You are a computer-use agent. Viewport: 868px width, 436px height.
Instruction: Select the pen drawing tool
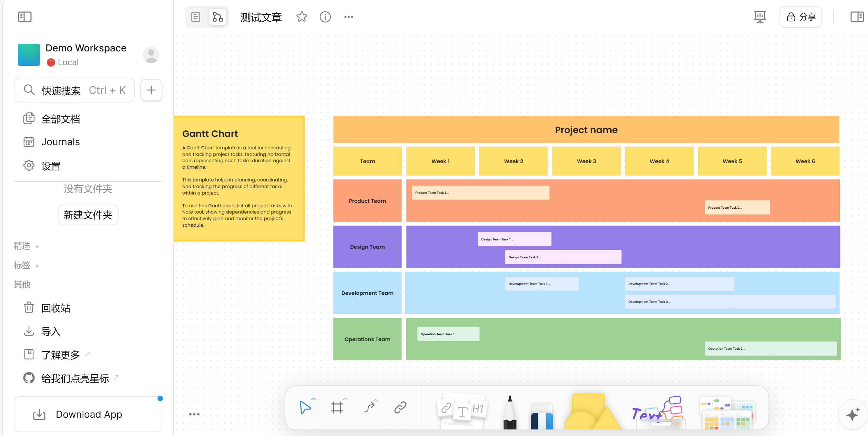[x=510, y=413]
